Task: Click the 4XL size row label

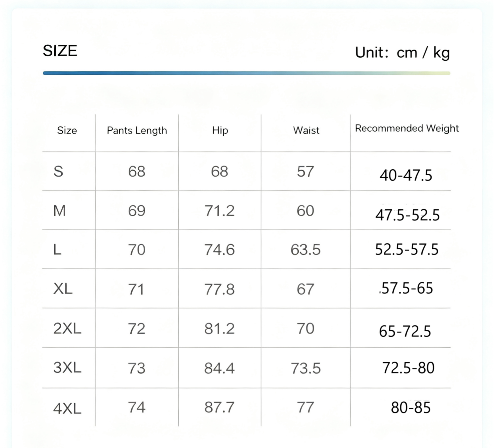Action: (x=67, y=409)
